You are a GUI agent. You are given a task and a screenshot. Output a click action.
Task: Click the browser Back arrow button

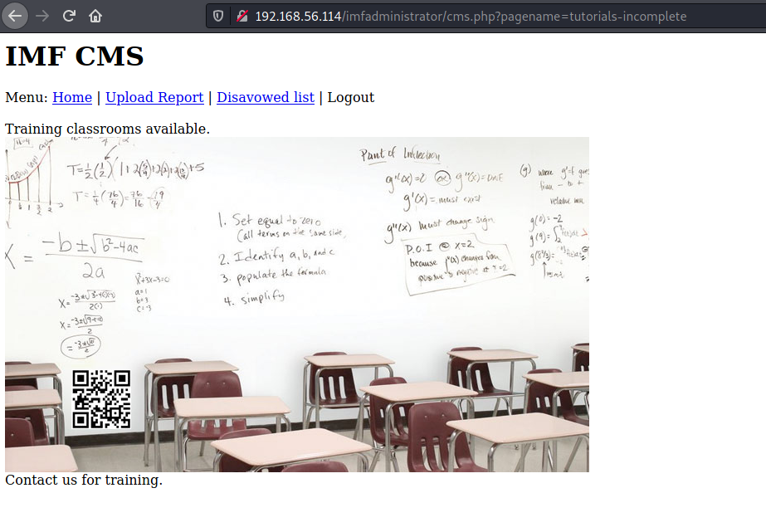pyautogui.click(x=16, y=16)
